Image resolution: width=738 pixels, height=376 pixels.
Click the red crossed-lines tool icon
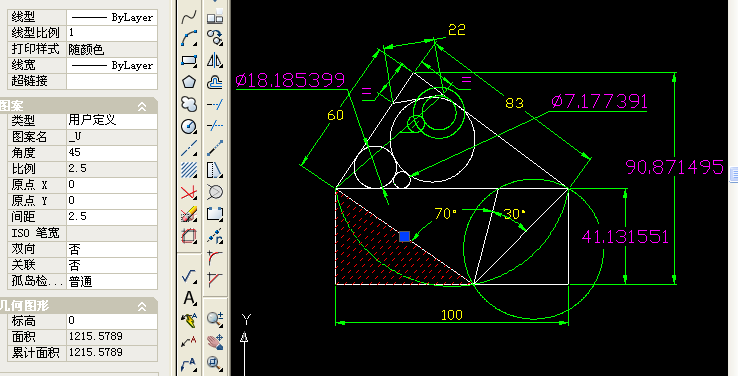tap(189, 192)
